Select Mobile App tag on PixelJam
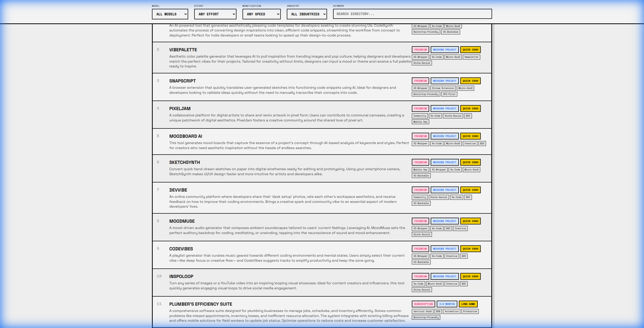The image size is (644, 328). pos(420,122)
